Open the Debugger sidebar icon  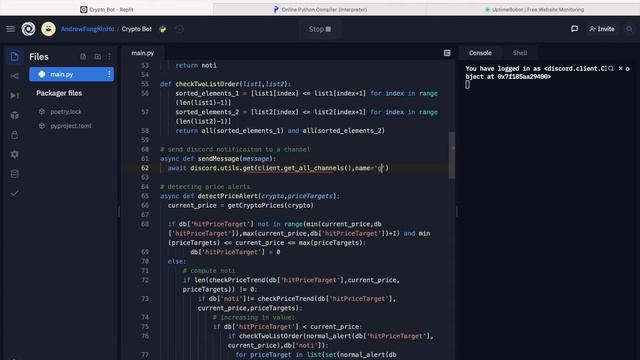14,95
